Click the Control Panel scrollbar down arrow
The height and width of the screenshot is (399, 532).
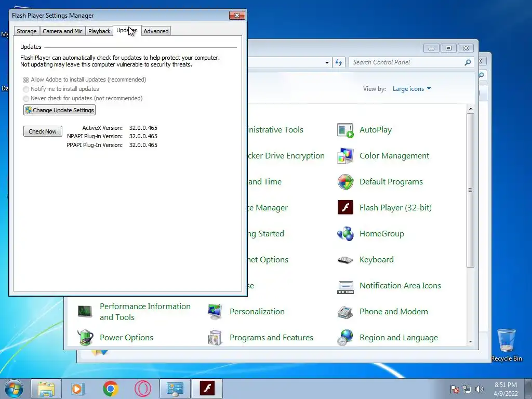point(471,342)
